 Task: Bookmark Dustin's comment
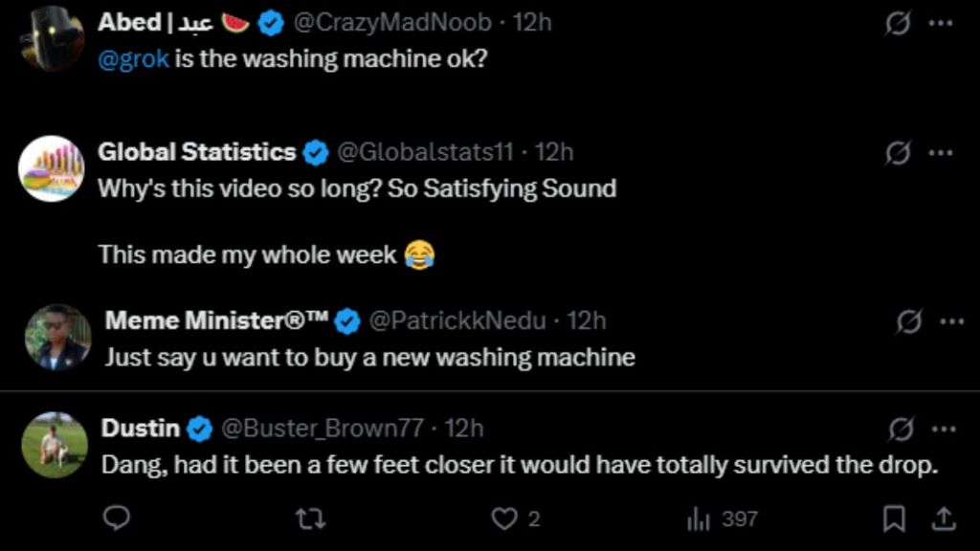(x=894, y=518)
